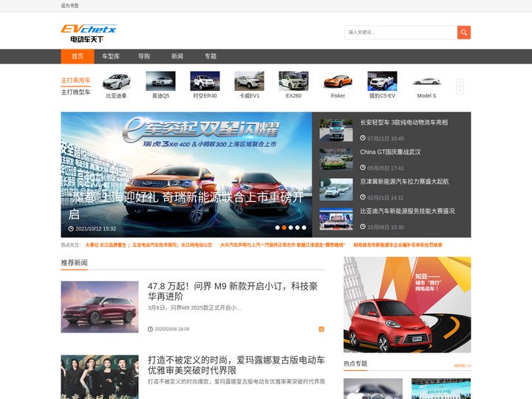Open the 导购 navigation tab

click(x=144, y=56)
